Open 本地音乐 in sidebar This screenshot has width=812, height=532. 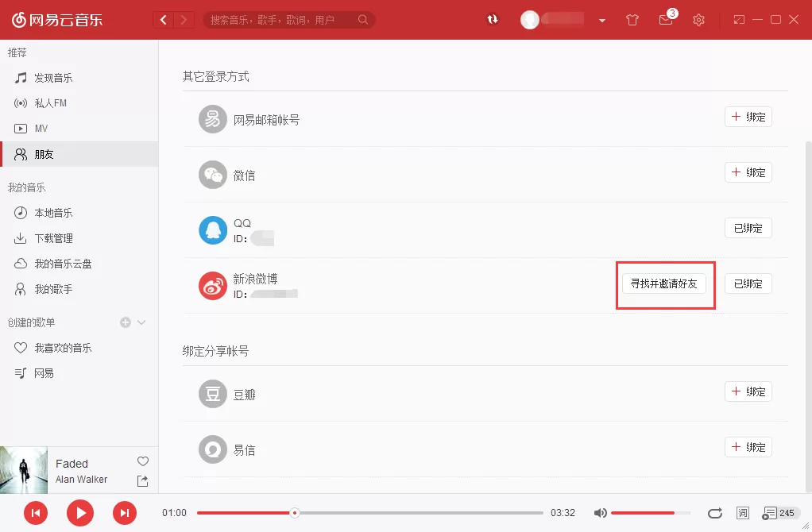[x=79, y=213]
